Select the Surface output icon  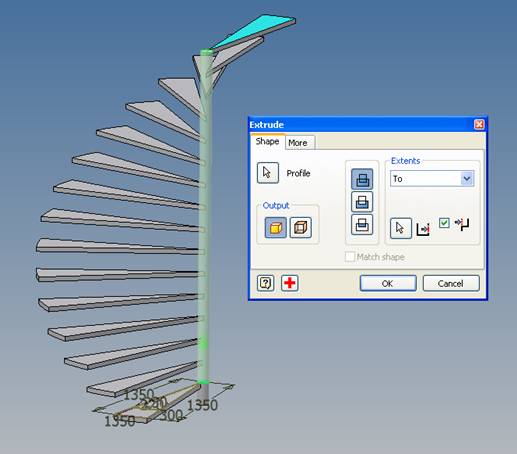(301, 228)
